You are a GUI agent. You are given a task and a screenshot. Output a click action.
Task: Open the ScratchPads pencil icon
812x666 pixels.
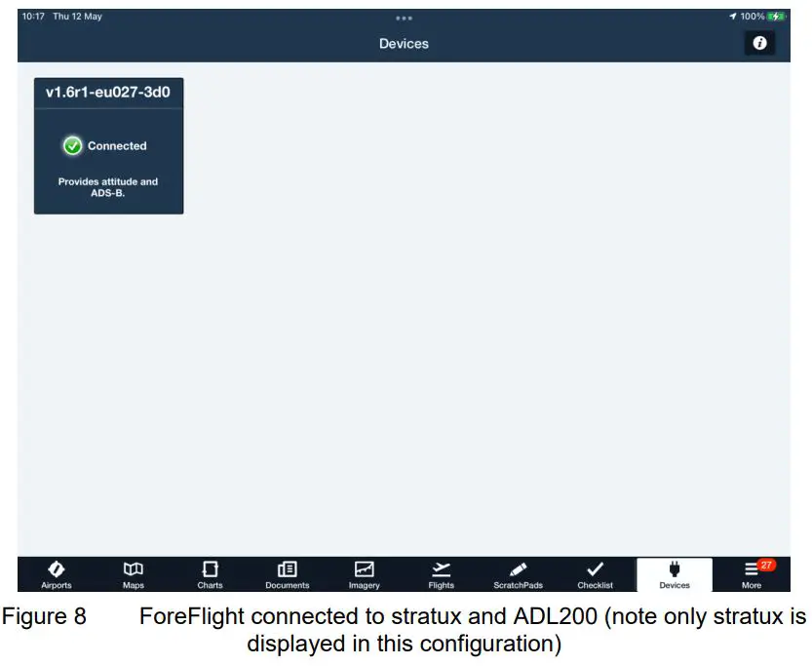point(518,574)
